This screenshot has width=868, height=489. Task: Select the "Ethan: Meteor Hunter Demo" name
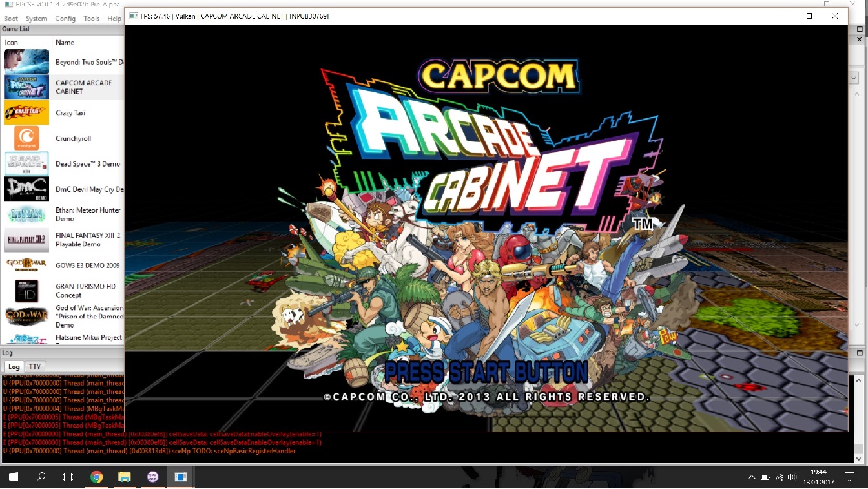click(x=88, y=214)
